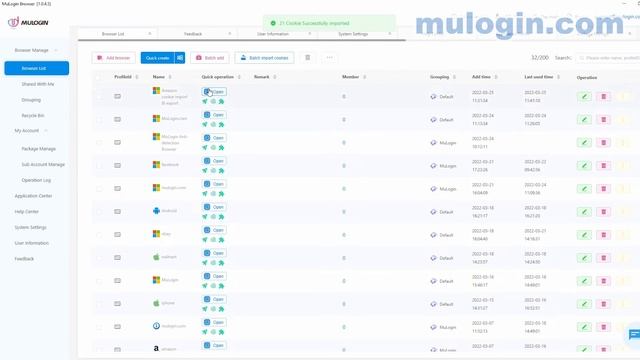Click green edit pencil in walmart row

click(x=584, y=258)
